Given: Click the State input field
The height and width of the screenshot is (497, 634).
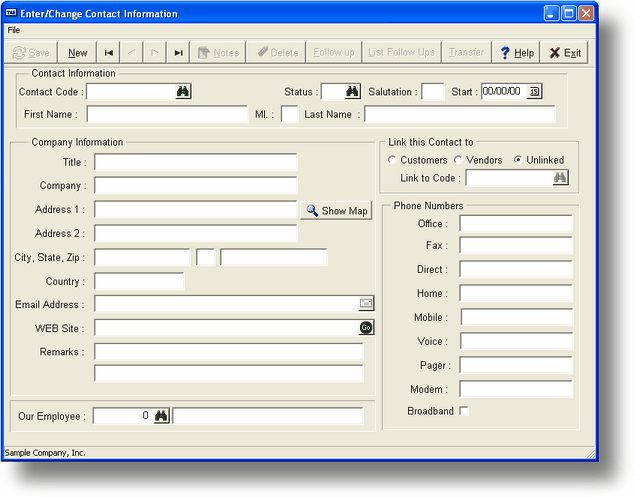Looking at the screenshot, I should pyautogui.click(x=205, y=257).
